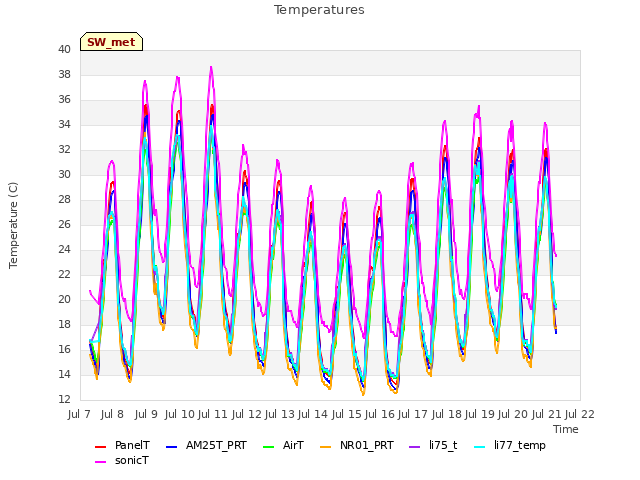Select the AM25T_PRT legend entry
640x480 pixels.
pos(207,445)
